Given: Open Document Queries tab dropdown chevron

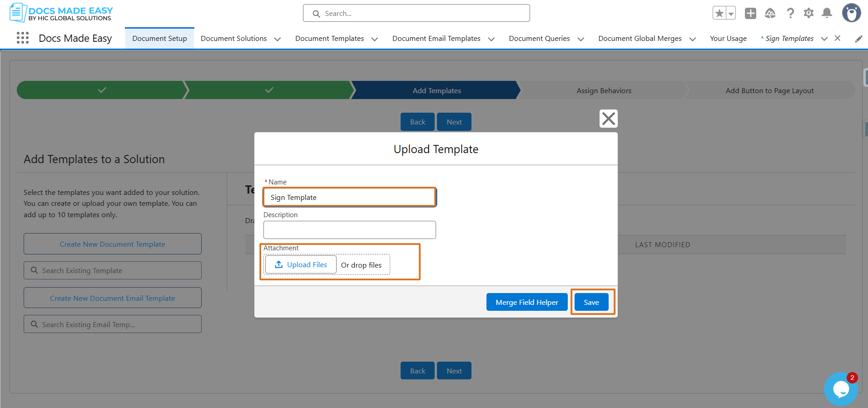Looking at the screenshot, I should tap(580, 39).
